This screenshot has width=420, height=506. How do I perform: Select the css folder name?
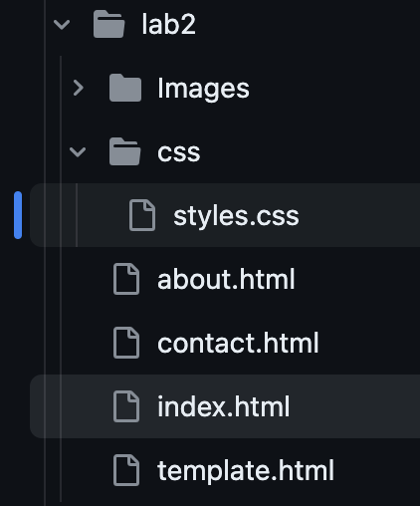179,152
